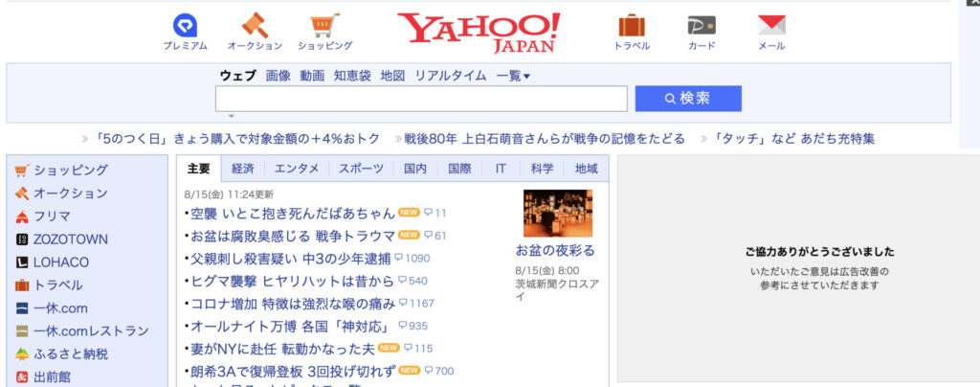Viewport: 980px width, 387px height.
Task: Select the 主要 news tab
Action: click(199, 169)
